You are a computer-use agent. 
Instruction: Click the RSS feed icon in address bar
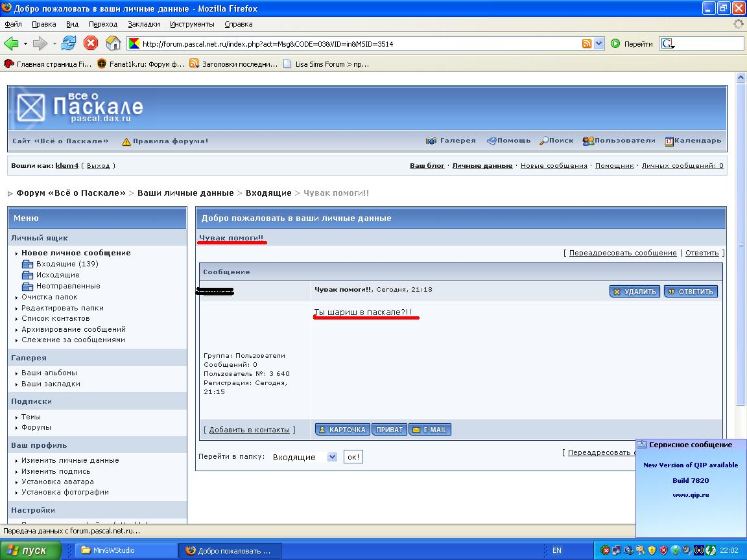[586, 43]
